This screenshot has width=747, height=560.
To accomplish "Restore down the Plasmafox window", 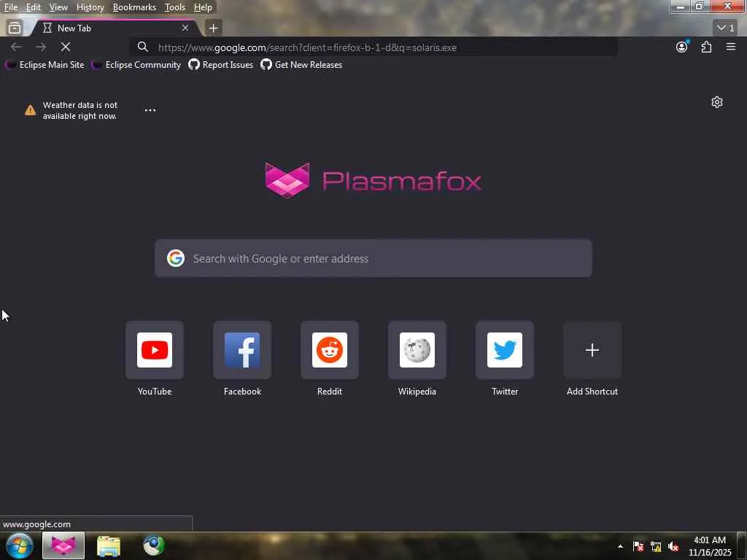I will coord(700,7).
